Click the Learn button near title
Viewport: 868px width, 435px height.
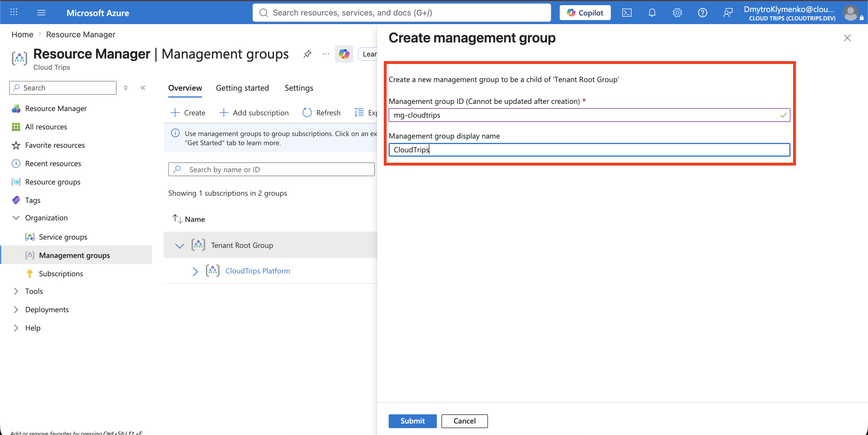368,54
